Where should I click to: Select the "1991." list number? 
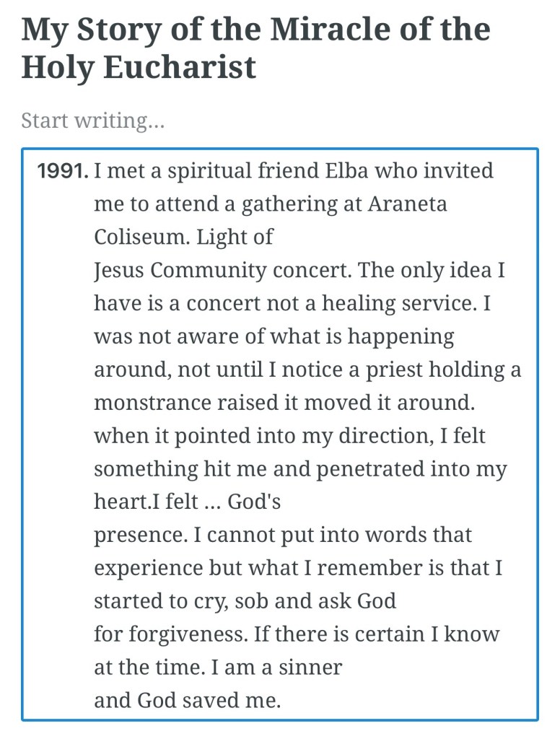pyautogui.click(x=63, y=172)
